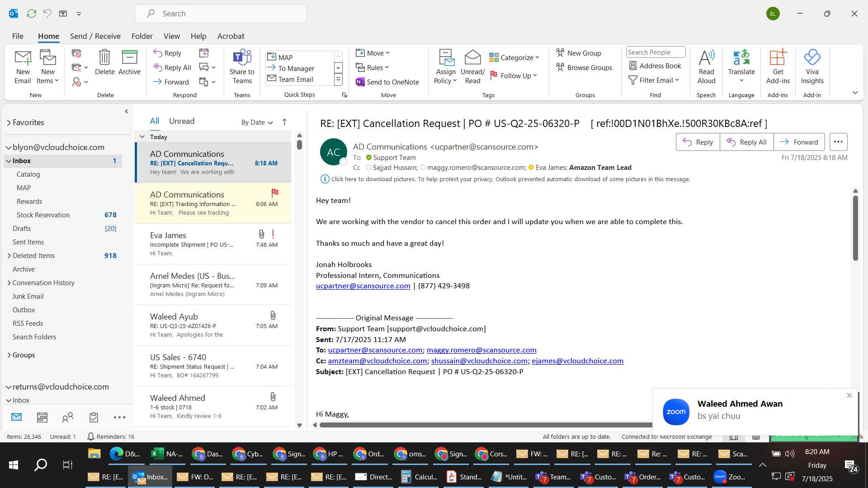
Task: Open Translate options
Action: coord(741,67)
